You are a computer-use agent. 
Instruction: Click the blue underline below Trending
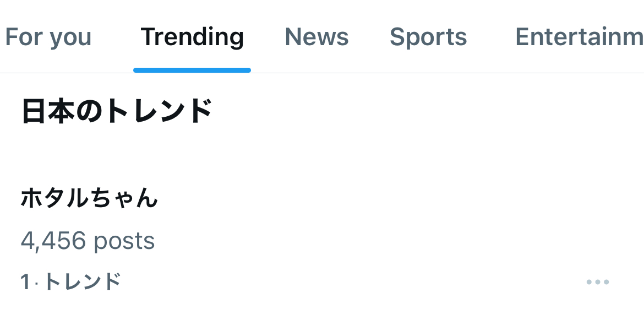coord(192,70)
